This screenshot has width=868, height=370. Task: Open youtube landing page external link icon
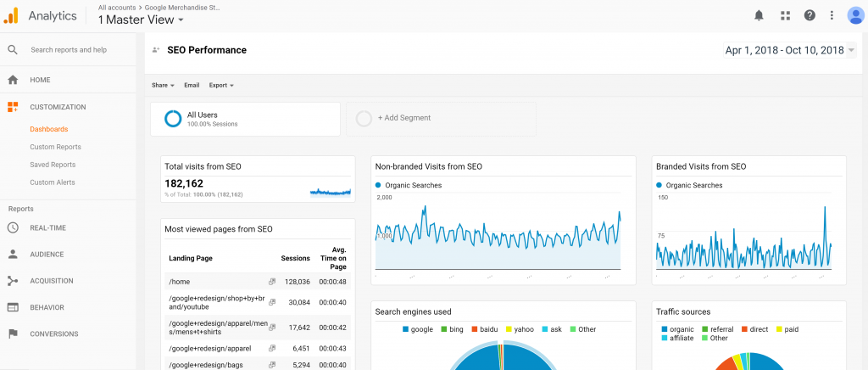point(272,302)
